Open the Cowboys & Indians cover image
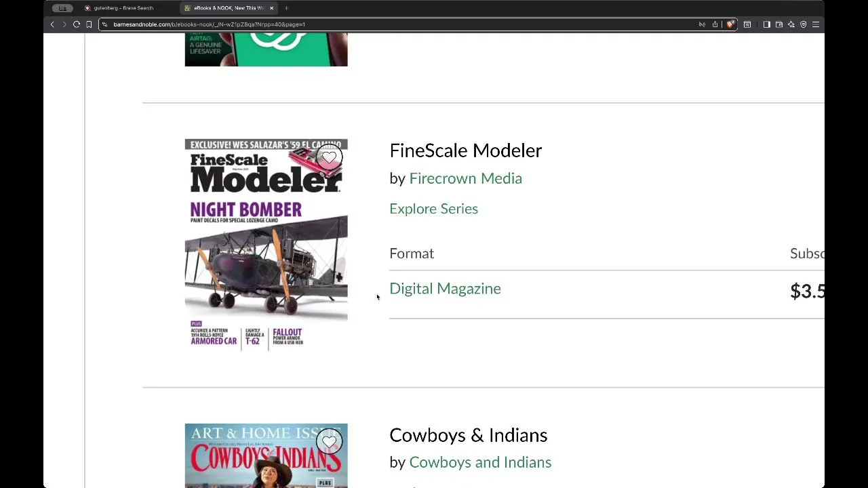The width and height of the screenshot is (868, 488). click(266, 455)
